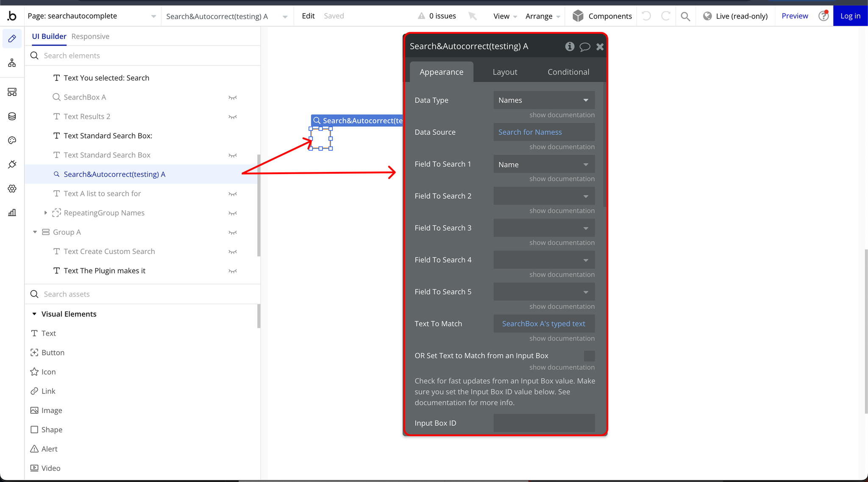Open the Settings gear icon in sidebar
The image size is (868, 482).
click(12, 188)
